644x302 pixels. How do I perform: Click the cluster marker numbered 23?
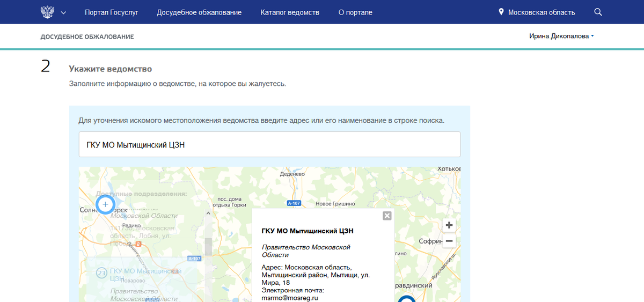[101, 273]
